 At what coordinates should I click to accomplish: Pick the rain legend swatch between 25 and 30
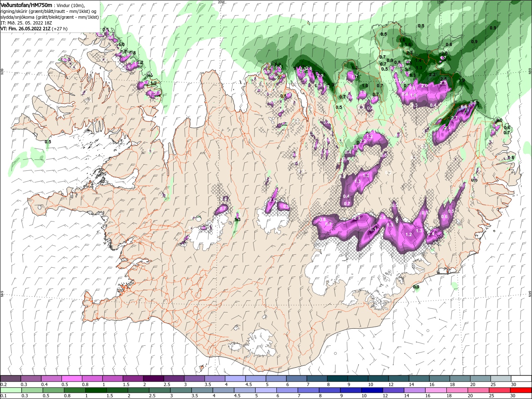coord(500,390)
